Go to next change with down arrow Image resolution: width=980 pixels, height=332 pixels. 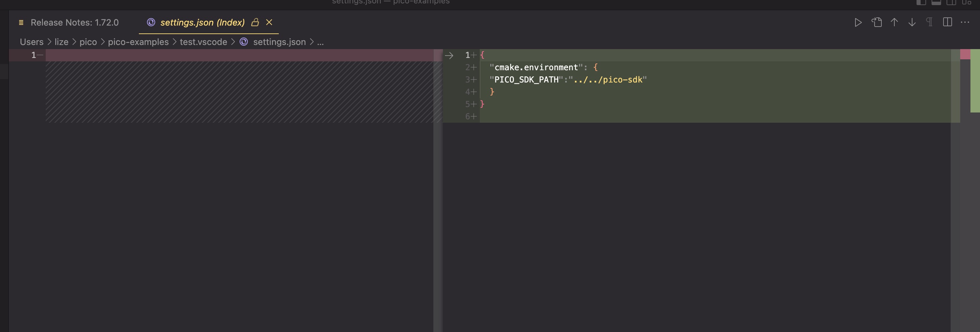(912, 22)
